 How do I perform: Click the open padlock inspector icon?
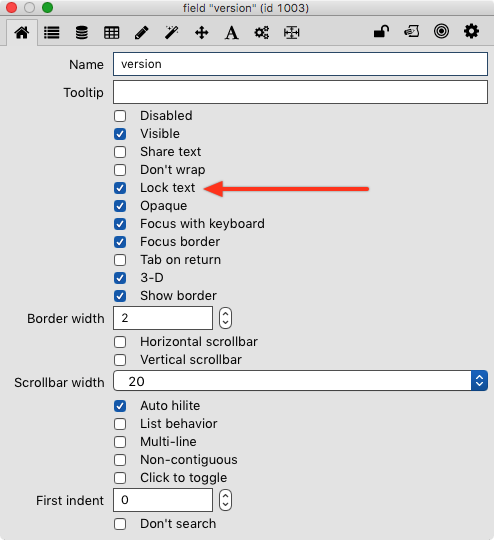pyautogui.click(x=381, y=32)
